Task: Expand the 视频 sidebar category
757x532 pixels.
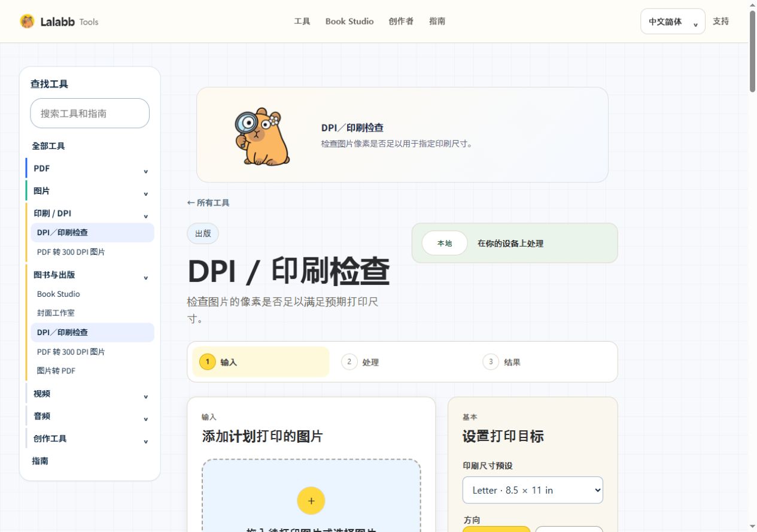Action: (x=90, y=394)
